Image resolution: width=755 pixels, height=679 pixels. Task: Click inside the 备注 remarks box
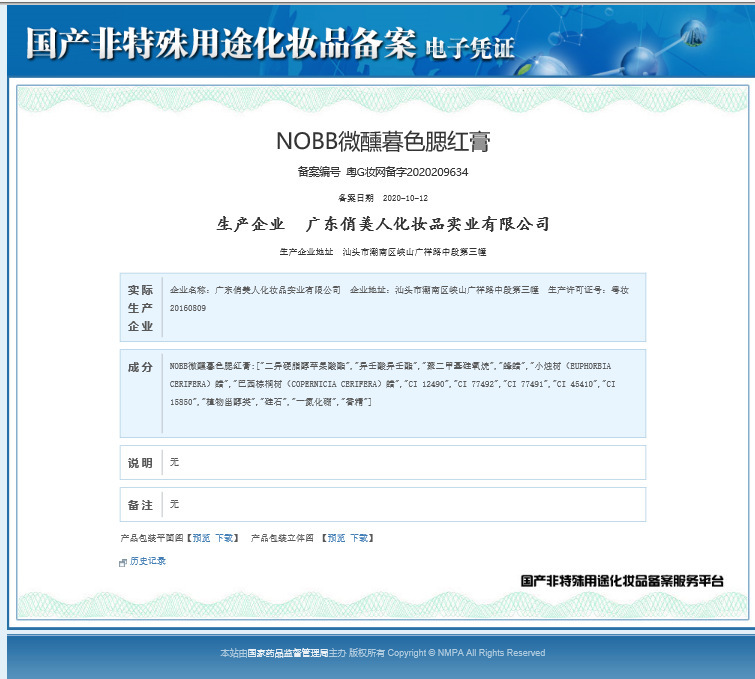(400, 504)
